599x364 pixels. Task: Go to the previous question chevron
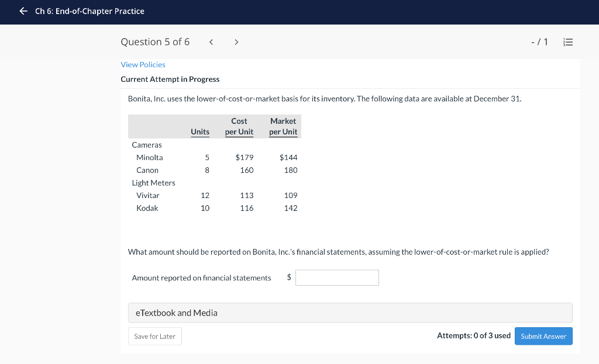pyautogui.click(x=211, y=42)
